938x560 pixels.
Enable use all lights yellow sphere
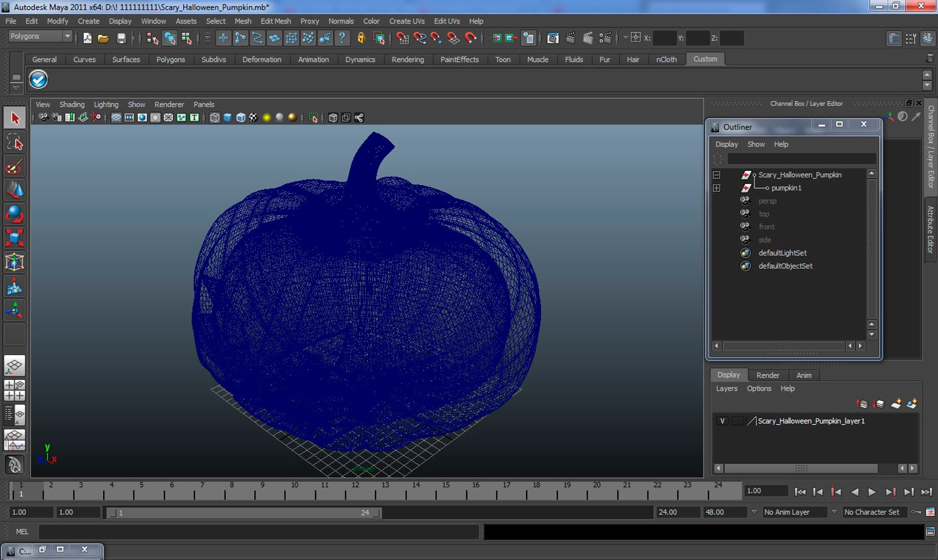[x=267, y=118]
